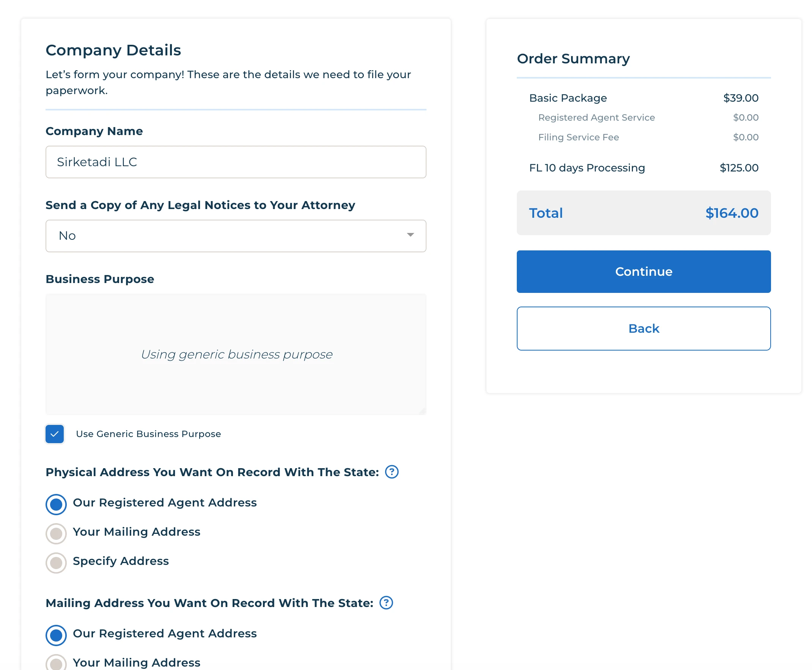The width and height of the screenshot is (812, 670).
Task: Go Back to previous step
Action: (x=644, y=329)
